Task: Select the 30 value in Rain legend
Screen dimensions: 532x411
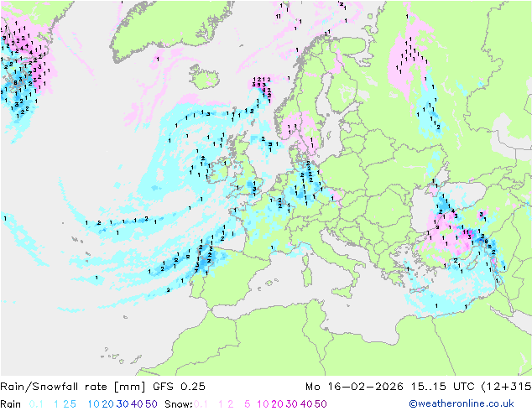Action: (123, 404)
